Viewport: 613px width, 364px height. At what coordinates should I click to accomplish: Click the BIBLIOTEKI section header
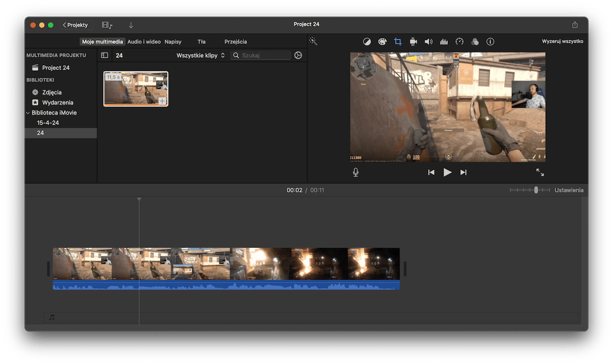[40, 80]
